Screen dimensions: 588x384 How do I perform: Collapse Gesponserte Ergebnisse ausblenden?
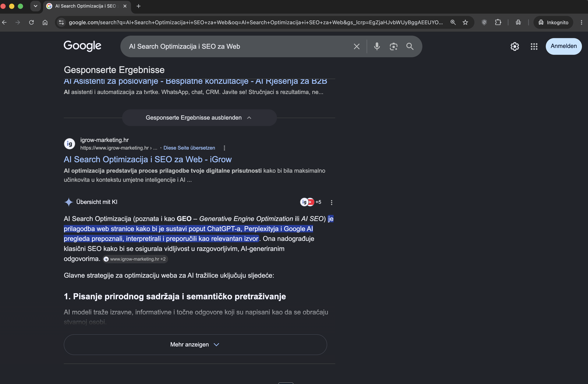199,118
